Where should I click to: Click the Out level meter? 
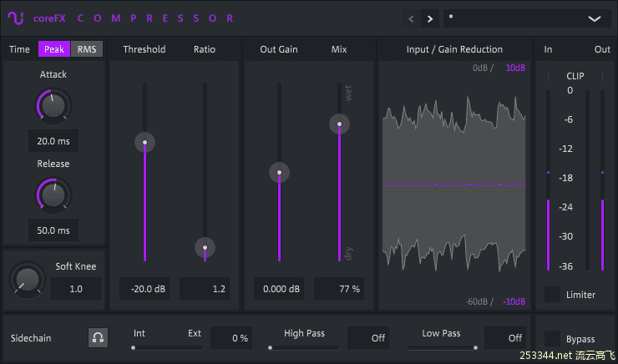pyautogui.click(x=602, y=180)
